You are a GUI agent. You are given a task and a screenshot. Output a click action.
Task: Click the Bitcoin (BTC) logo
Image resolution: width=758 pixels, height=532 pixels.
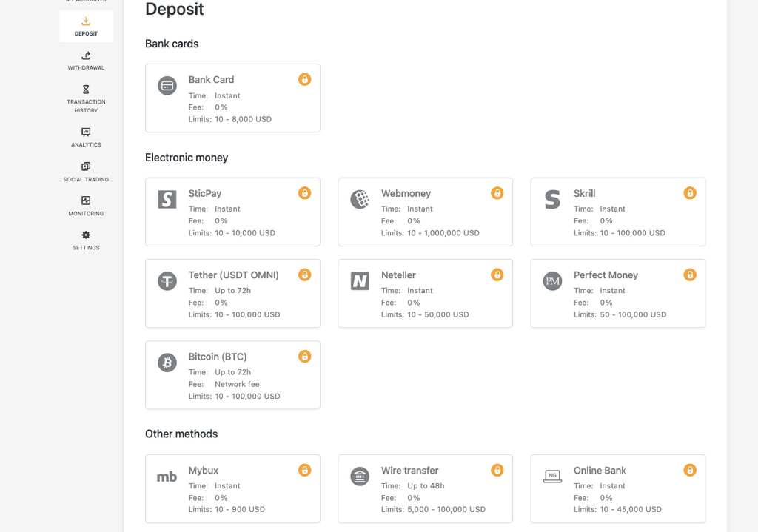167,363
